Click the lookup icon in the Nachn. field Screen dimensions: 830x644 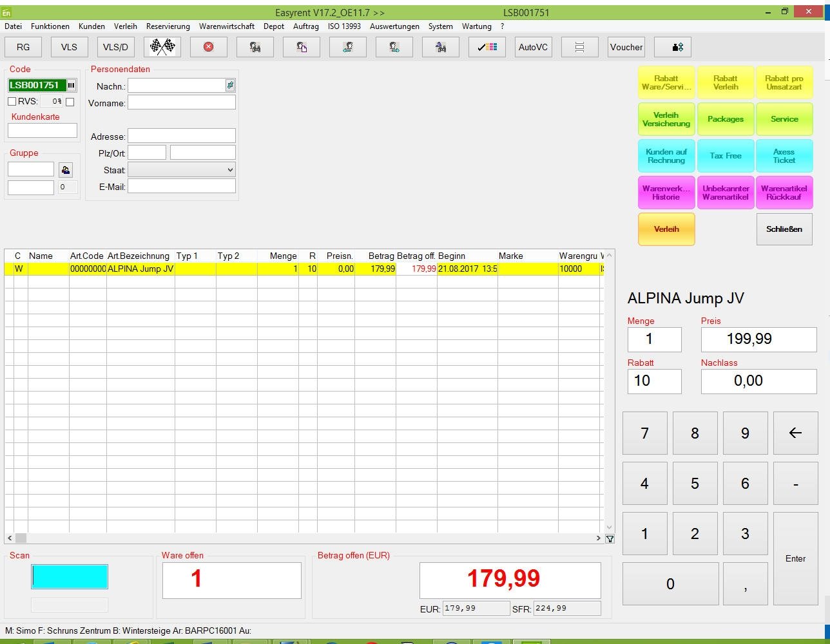click(230, 85)
